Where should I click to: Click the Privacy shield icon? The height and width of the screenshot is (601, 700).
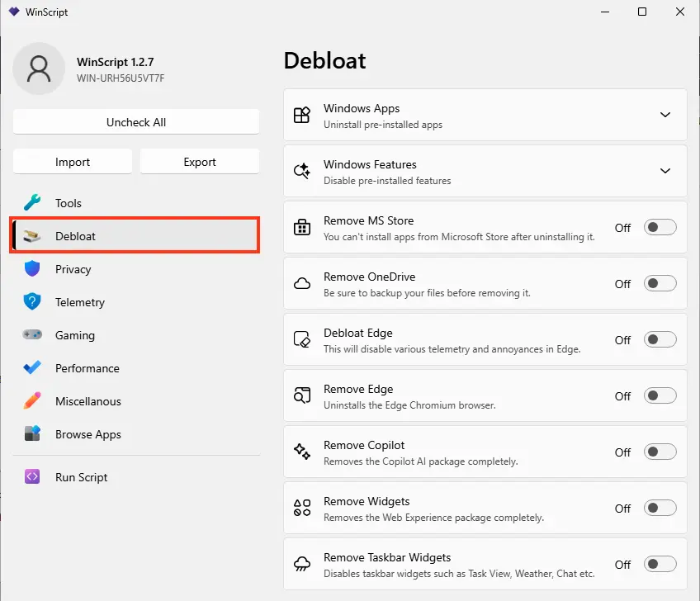coord(32,269)
